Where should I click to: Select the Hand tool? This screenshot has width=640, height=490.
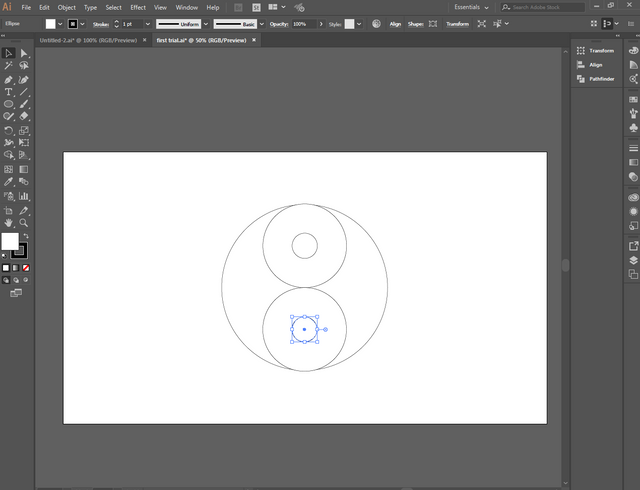pyautogui.click(x=9, y=224)
